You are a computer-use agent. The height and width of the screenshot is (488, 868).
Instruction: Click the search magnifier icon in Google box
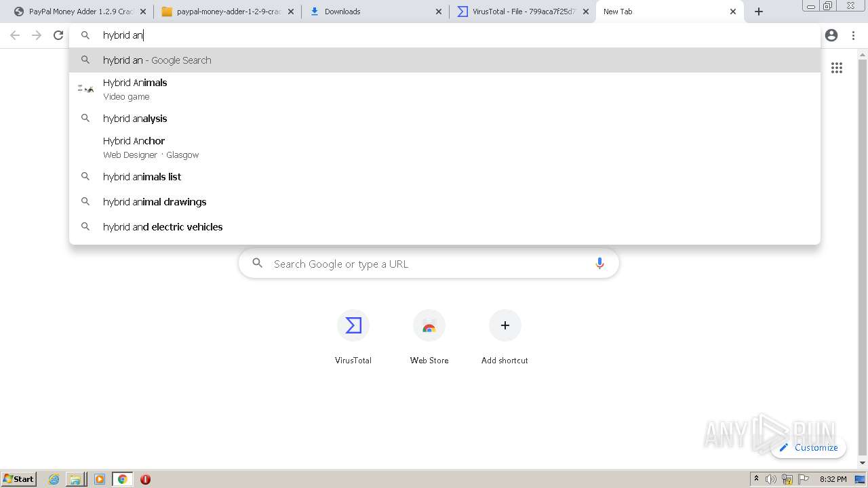point(257,263)
